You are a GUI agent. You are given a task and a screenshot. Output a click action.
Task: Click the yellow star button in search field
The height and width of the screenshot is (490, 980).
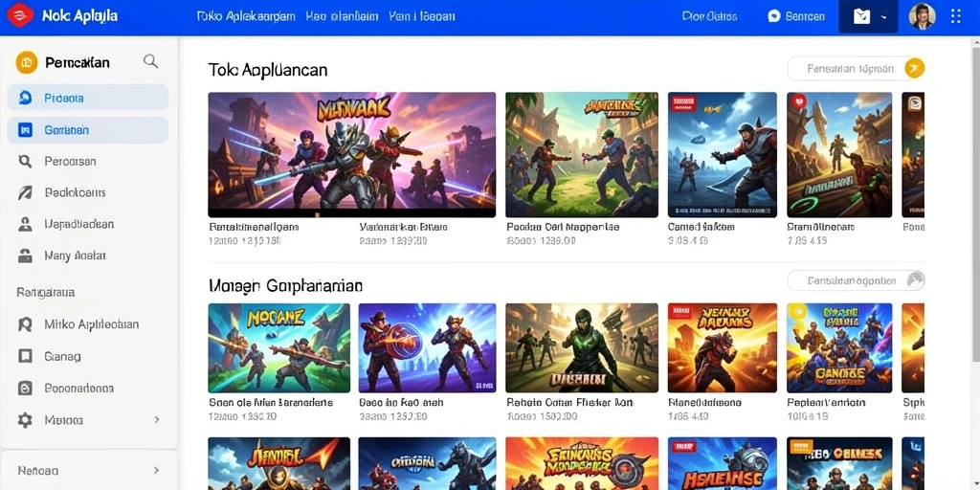pos(914,68)
